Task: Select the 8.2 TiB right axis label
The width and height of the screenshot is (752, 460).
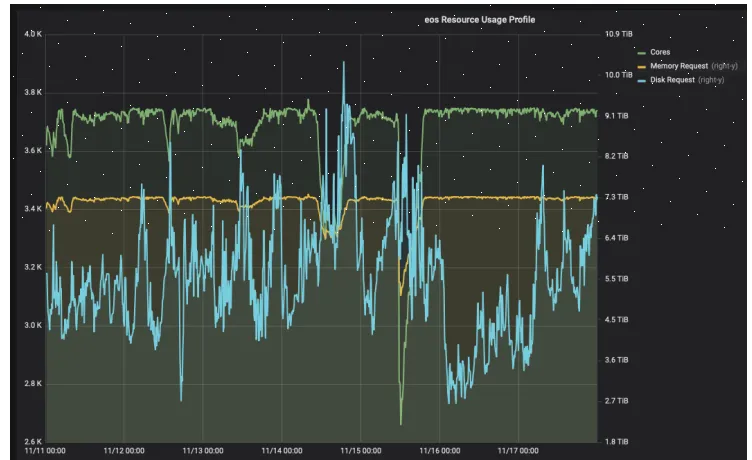Action: tap(617, 156)
